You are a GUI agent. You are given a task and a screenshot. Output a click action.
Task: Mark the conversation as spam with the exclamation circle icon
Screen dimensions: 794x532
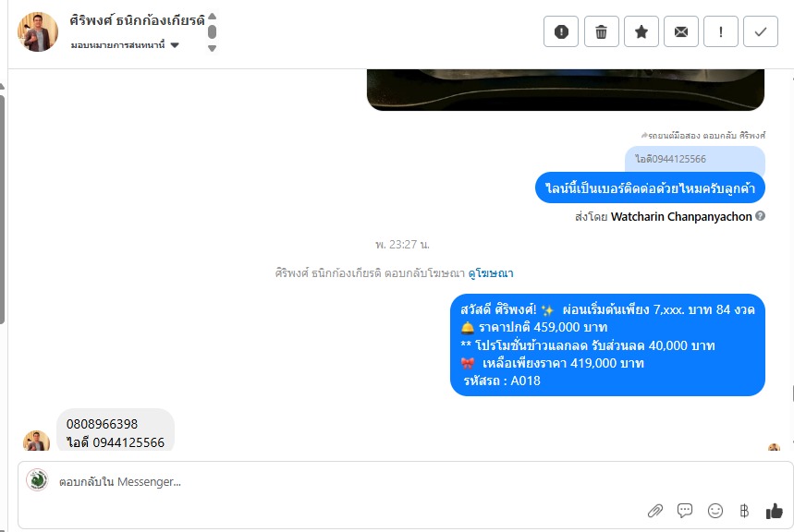[x=561, y=32]
